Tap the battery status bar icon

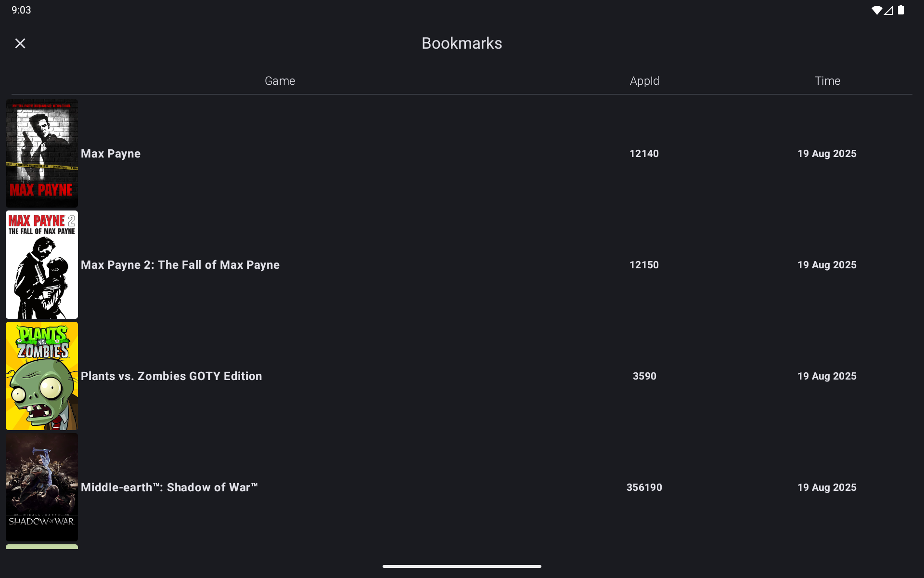pos(901,10)
